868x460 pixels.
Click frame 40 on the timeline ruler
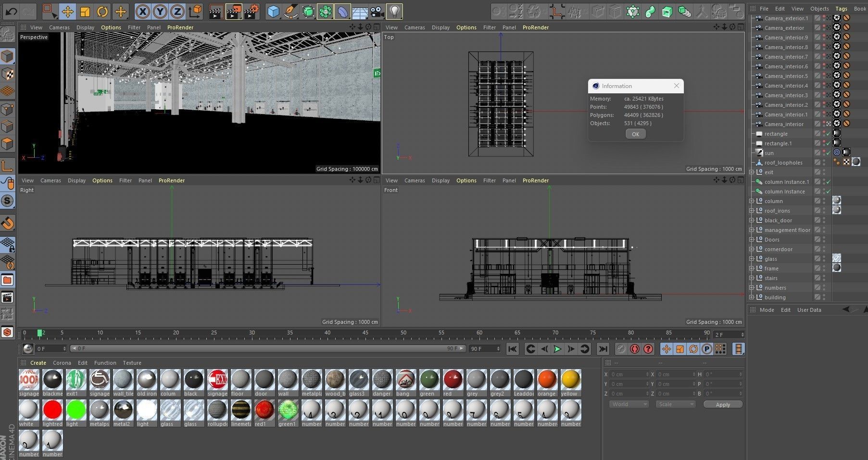327,333
